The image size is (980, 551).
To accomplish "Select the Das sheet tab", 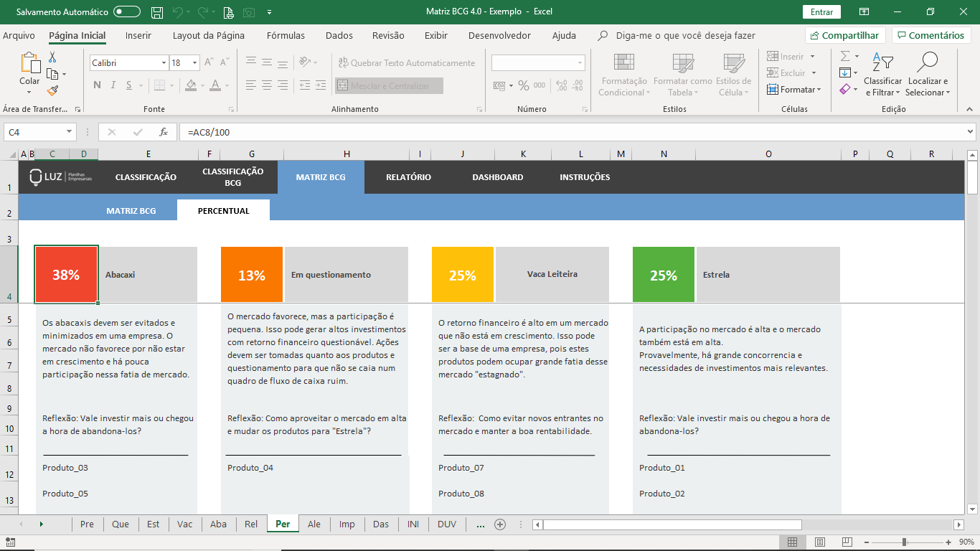I will point(381,524).
